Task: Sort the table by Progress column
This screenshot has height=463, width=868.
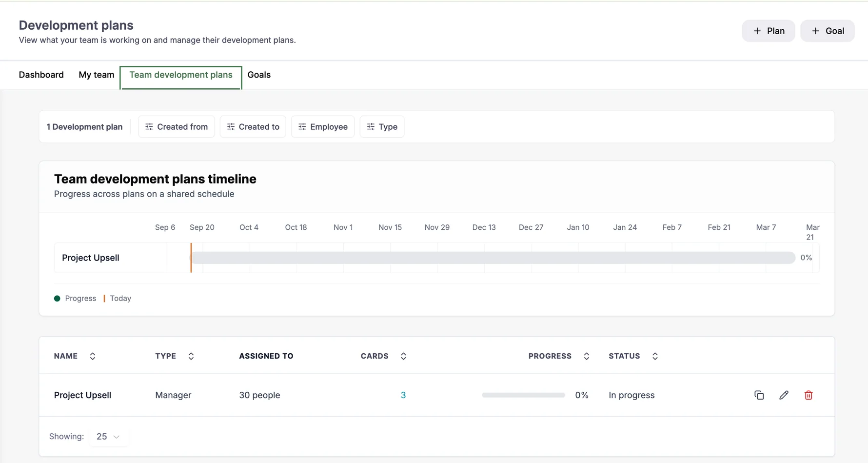Action: pos(587,356)
